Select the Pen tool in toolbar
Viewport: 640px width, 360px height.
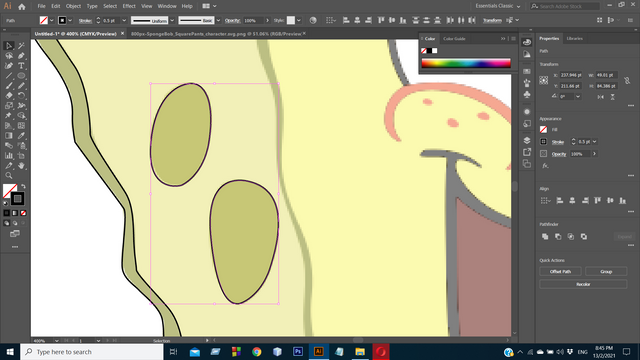pos(21,56)
